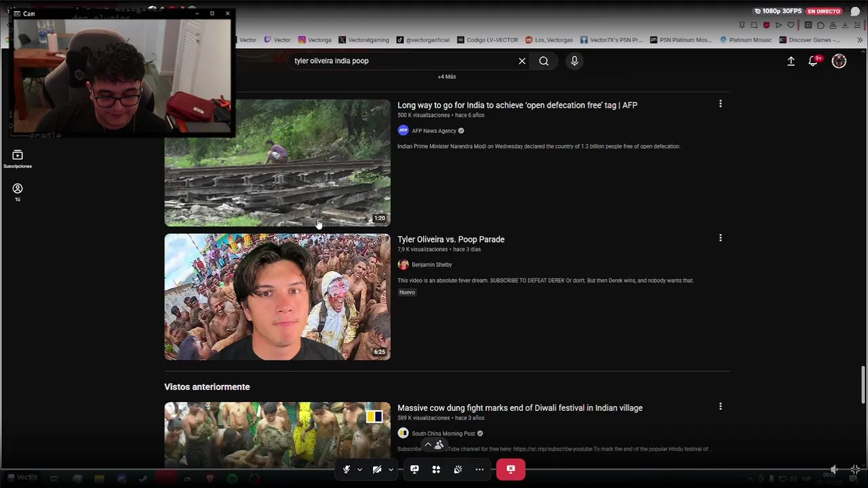
Task: Open AFP News Agency channel name
Action: point(434,131)
